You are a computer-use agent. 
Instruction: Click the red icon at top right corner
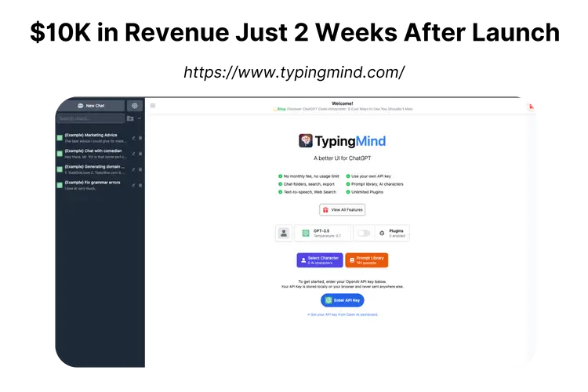pyautogui.click(x=531, y=107)
